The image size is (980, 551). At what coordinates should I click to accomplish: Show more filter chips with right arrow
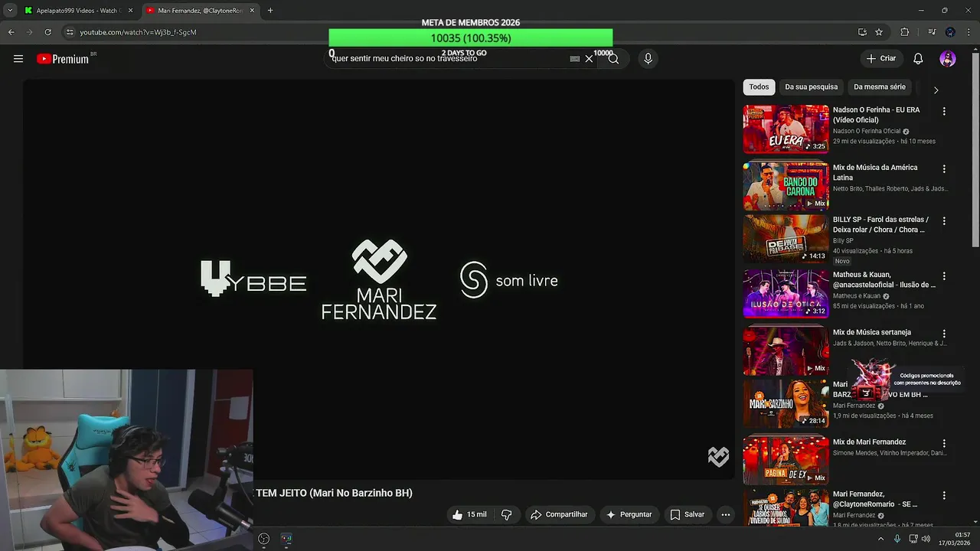pos(936,90)
